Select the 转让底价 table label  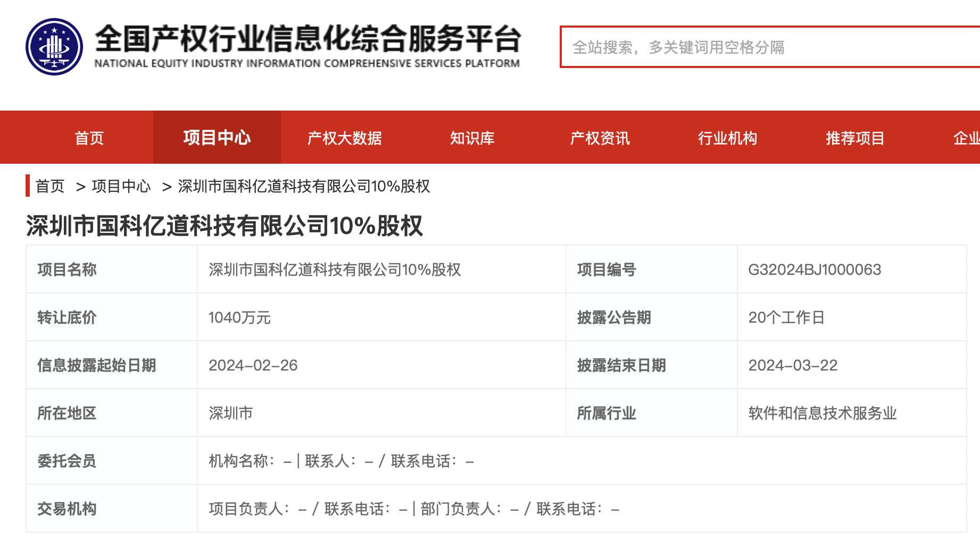click(x=67, y=317)
